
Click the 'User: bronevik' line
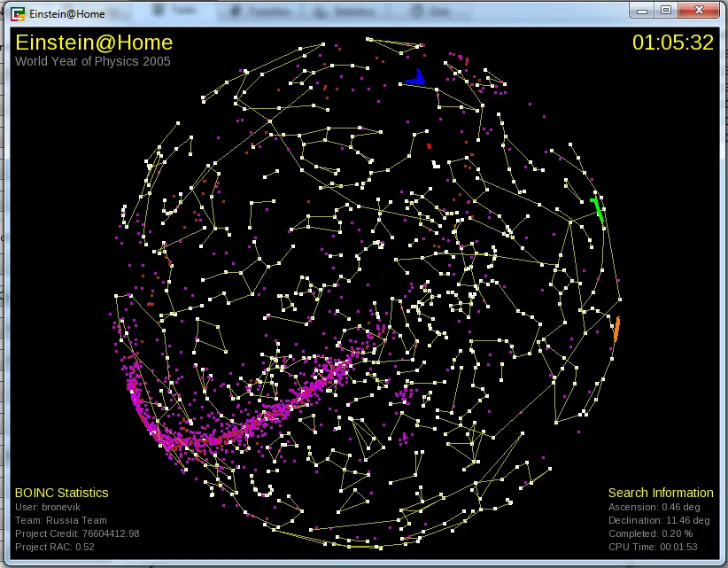48,507
